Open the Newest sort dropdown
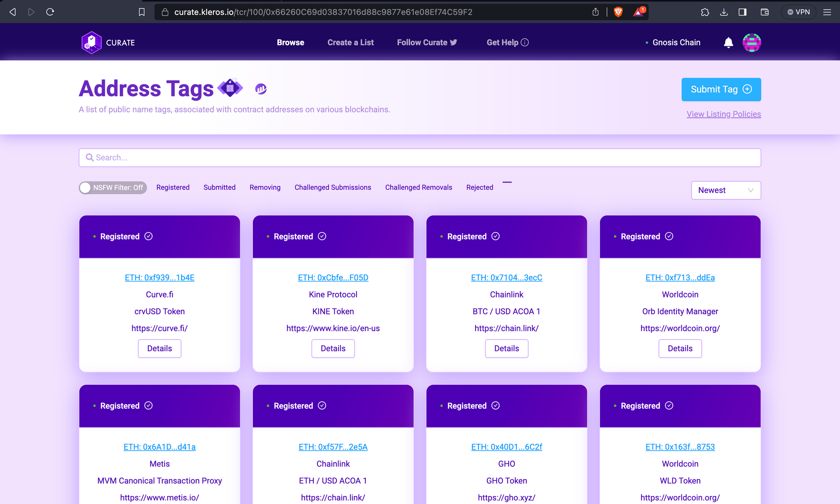840x504 pixels. pos(726,190)
